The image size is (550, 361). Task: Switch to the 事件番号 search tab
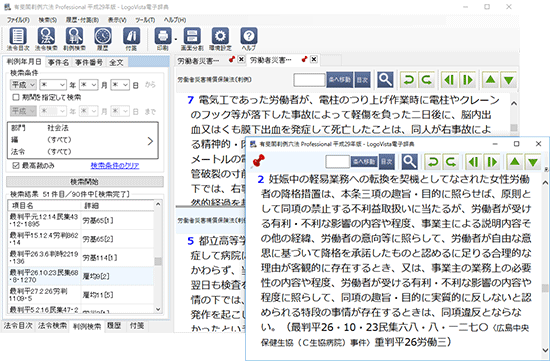(x=89, y=62)
